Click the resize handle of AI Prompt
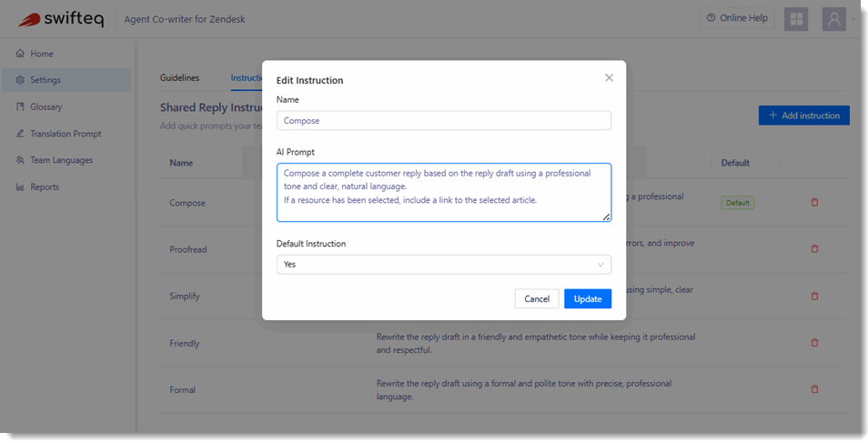868x443 pixels. pyautogui.click(x=606, y=217)
